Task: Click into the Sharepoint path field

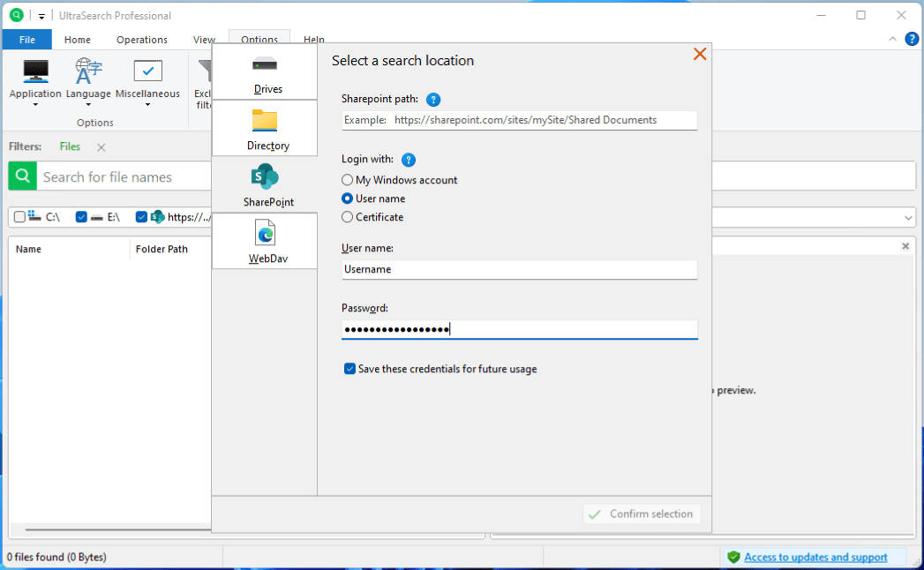Action: [519, 120]
